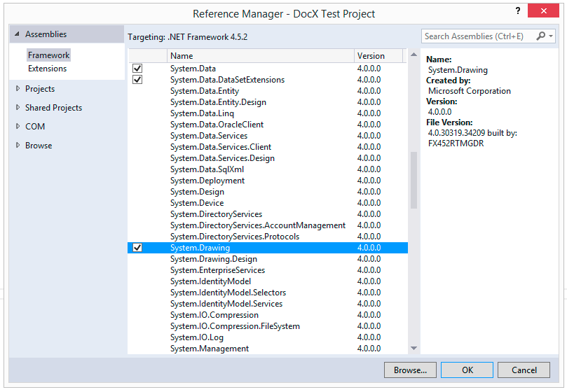The height and width of the screenshot is (392, 567).
Task: Select the System.Data.Entity.Design row
Action: tap(268, 102)
